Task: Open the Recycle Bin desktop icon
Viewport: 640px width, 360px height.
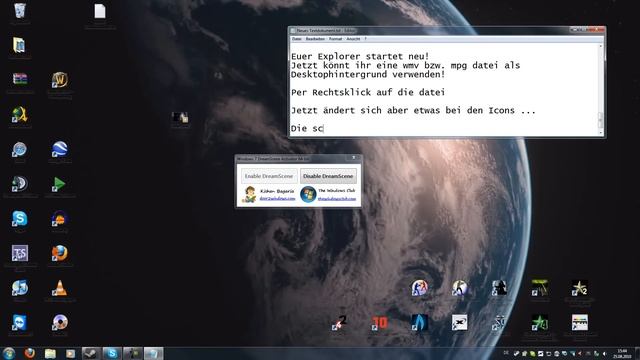Action: (20, 11)
